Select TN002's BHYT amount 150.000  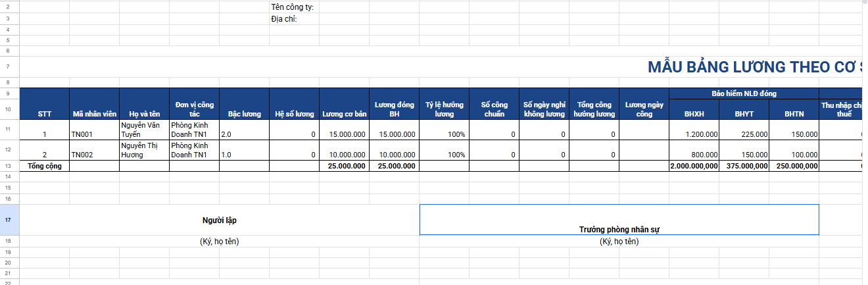pos(744,150)
